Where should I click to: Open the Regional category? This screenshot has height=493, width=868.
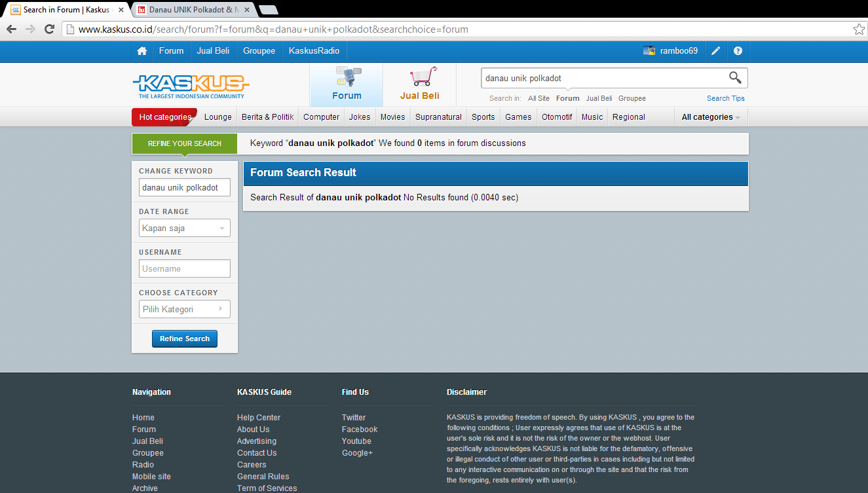[x=629, y=117]
